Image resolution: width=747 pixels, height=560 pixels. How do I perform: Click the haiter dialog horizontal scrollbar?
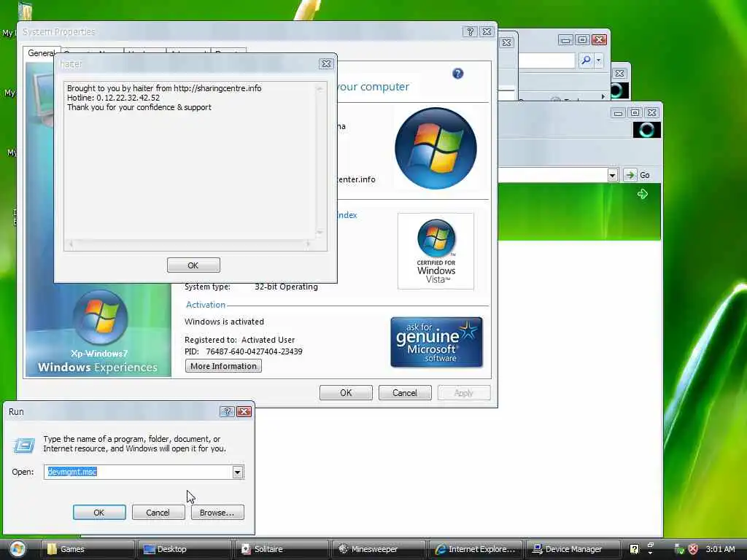(190, 244)
